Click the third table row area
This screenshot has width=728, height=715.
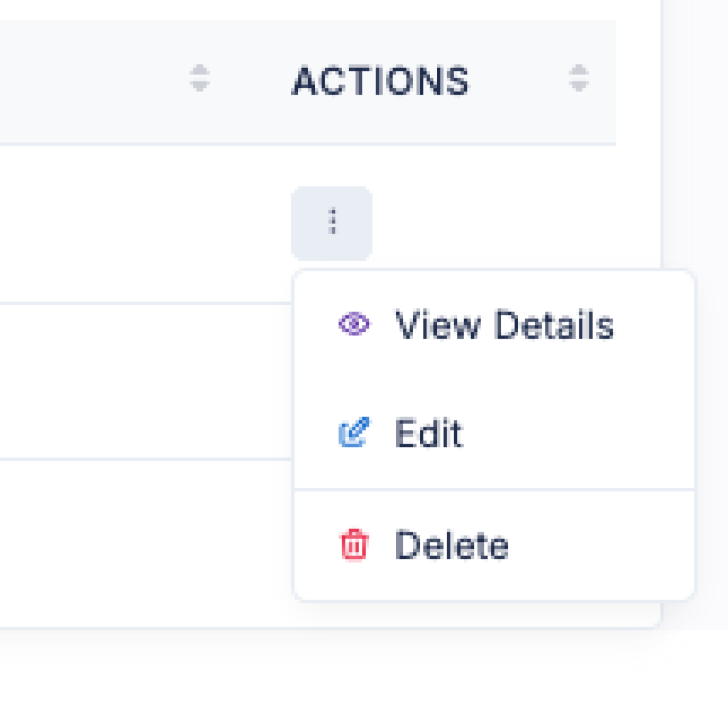[x=146, y=543]
